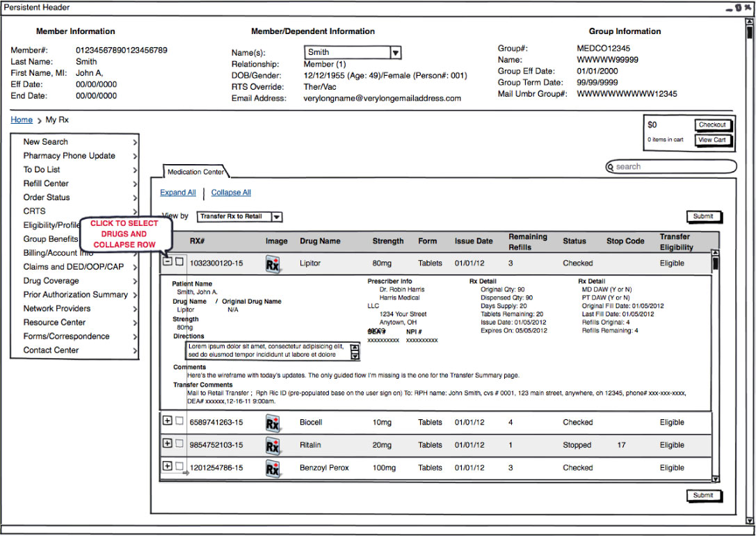Click the Stopped status in Ritalin row
The width and height of the screenshot is (756, 536).
click(577, 446)
